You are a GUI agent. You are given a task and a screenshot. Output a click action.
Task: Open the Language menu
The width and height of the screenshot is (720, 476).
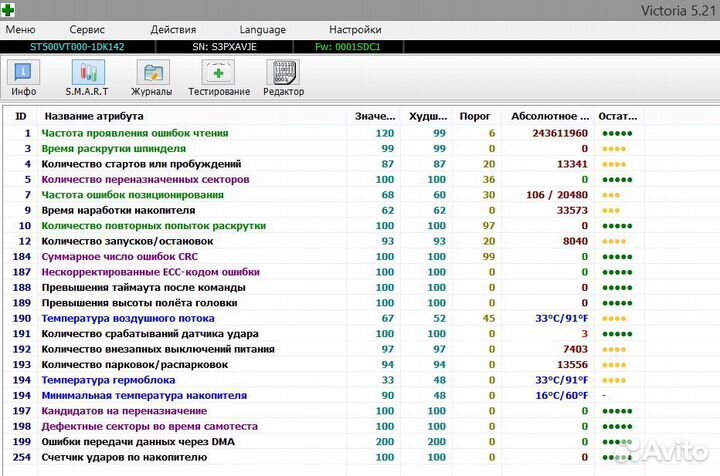262,30
